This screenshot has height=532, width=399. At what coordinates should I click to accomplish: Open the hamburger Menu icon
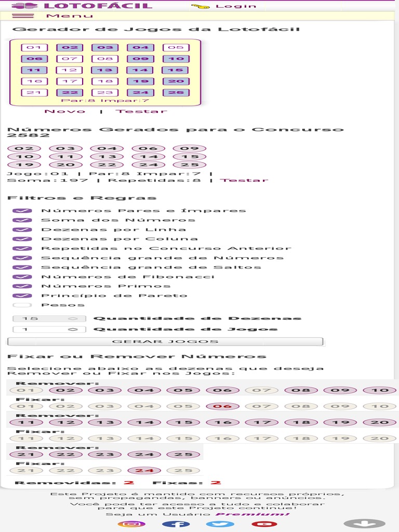tap(23, 16)
